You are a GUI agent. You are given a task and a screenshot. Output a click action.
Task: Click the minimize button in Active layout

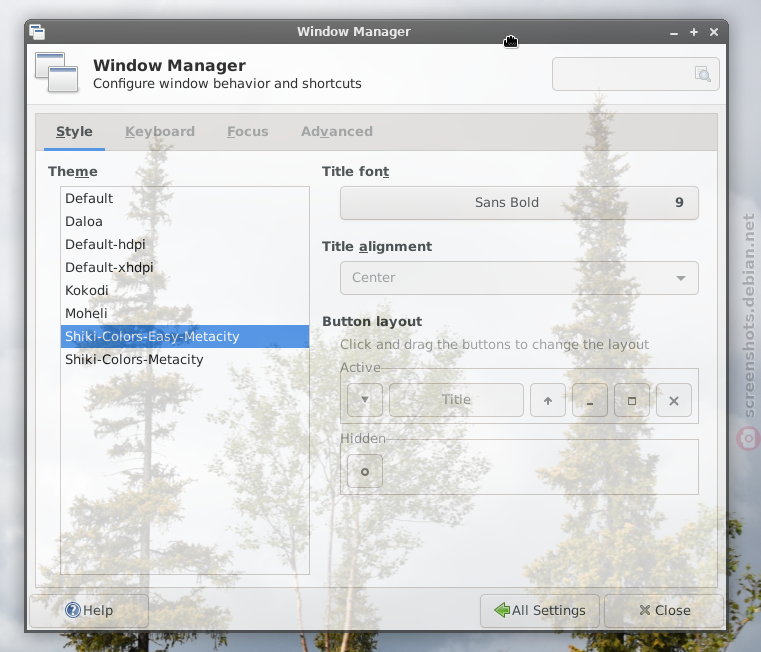(x=590, y=400)
